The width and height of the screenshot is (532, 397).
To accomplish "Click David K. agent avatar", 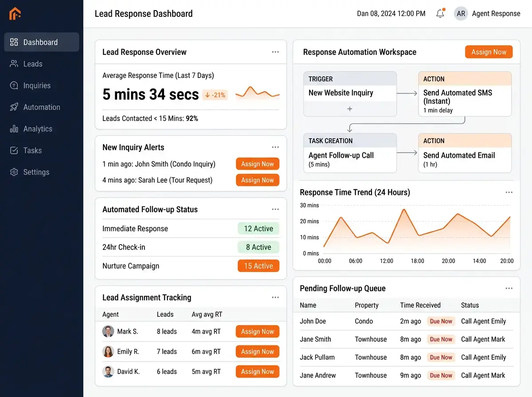I will pyautogui.click(x=108, y=371).
